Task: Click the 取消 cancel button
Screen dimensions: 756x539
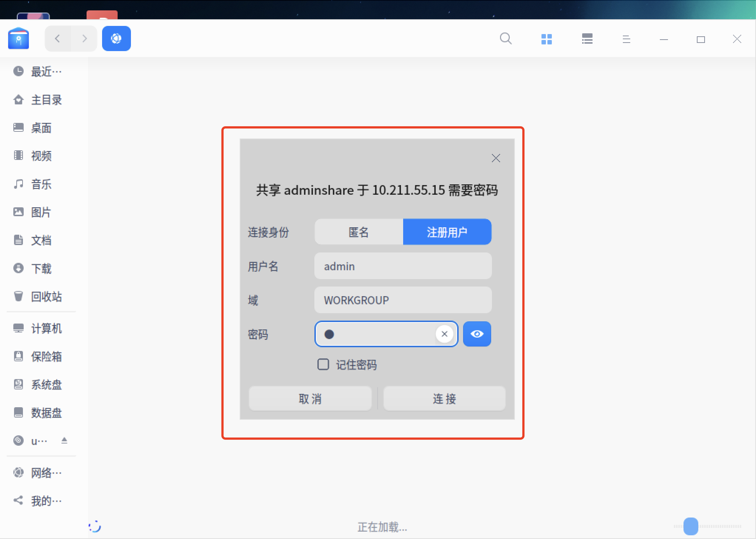Action: pos(310,399)
